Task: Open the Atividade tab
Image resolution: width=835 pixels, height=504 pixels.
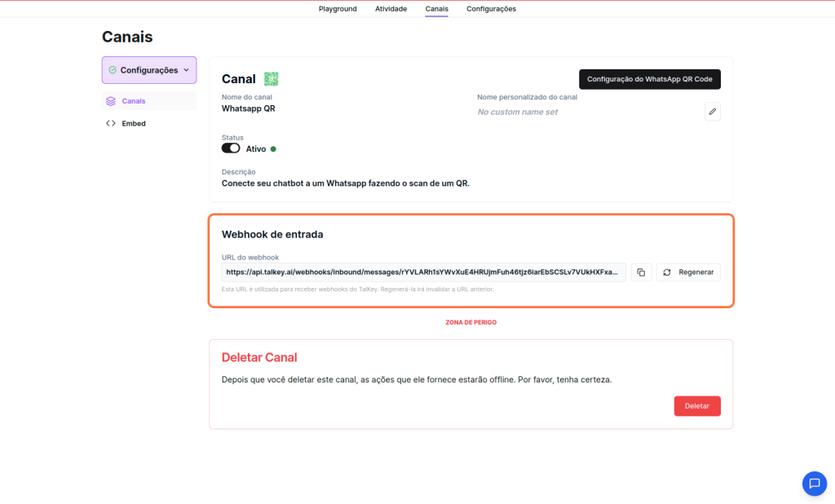Action: (391, 9)
